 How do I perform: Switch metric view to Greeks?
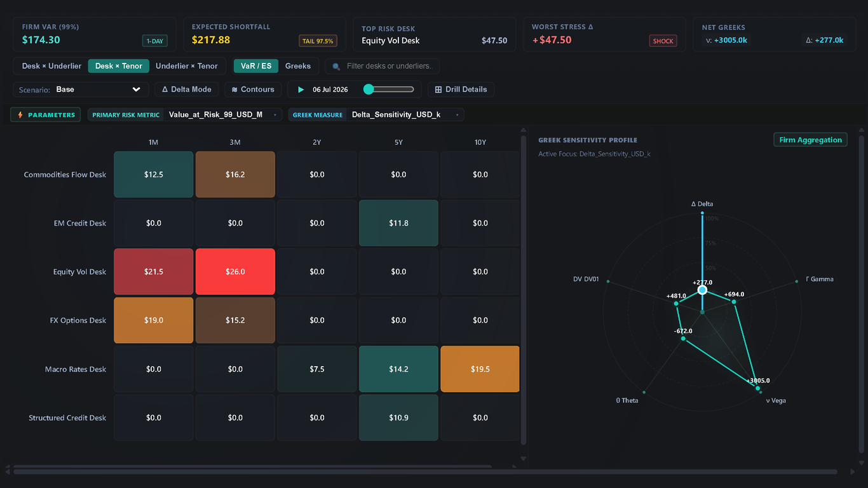click(x=298, y=66)
